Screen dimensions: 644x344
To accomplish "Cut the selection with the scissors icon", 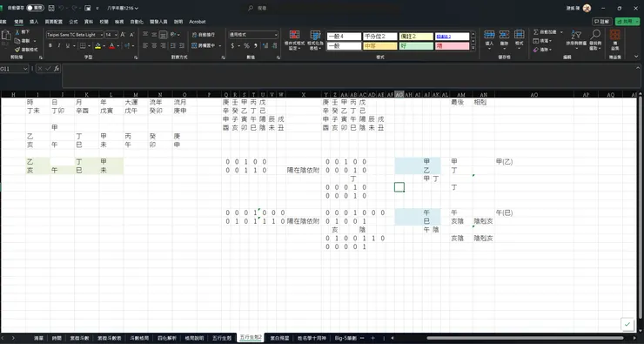I will click(23, 32).
